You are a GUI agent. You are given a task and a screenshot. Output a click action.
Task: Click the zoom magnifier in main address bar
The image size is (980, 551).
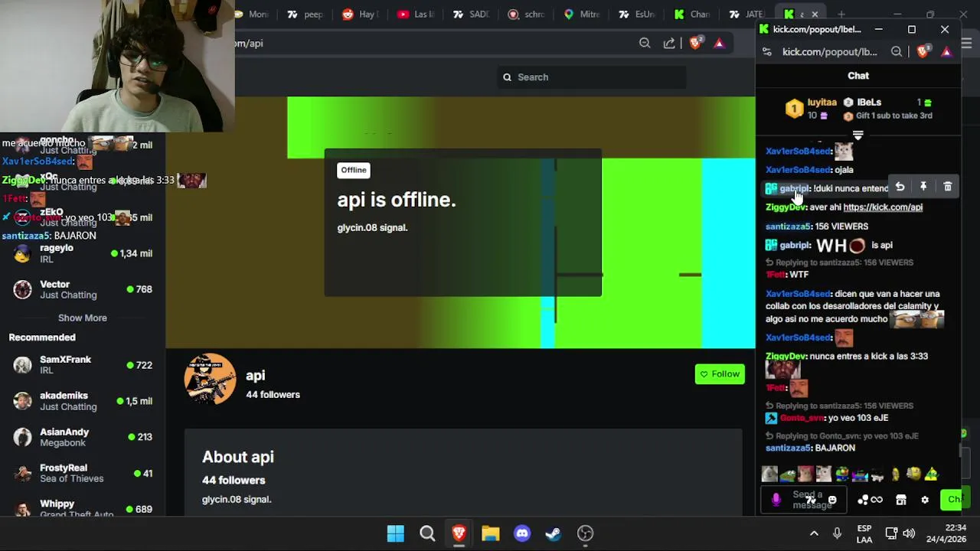pyautogui.click(x=645, y=43)
